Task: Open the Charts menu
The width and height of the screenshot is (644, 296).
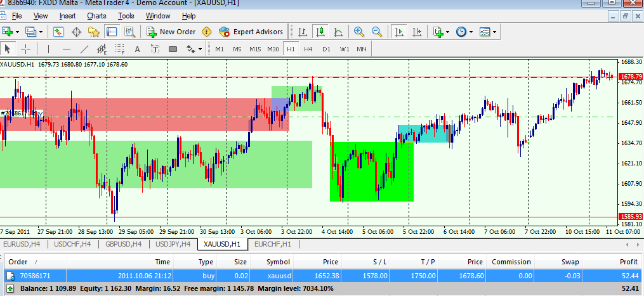Action: pyautogui.click(x=96, y=15)
